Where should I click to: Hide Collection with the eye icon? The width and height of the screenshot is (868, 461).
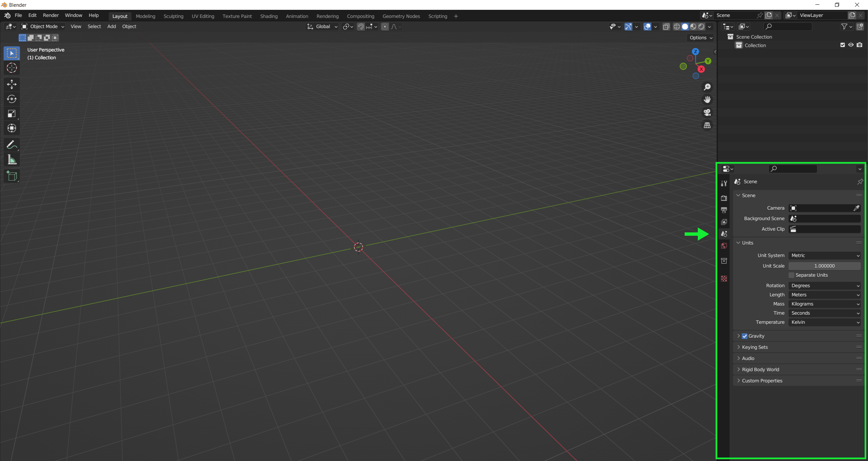click(x=851, y=45)
